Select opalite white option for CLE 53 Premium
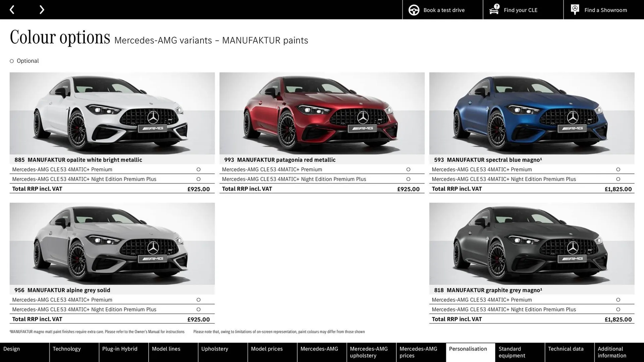Screen dimensions: 644x362 click(199, 169)
